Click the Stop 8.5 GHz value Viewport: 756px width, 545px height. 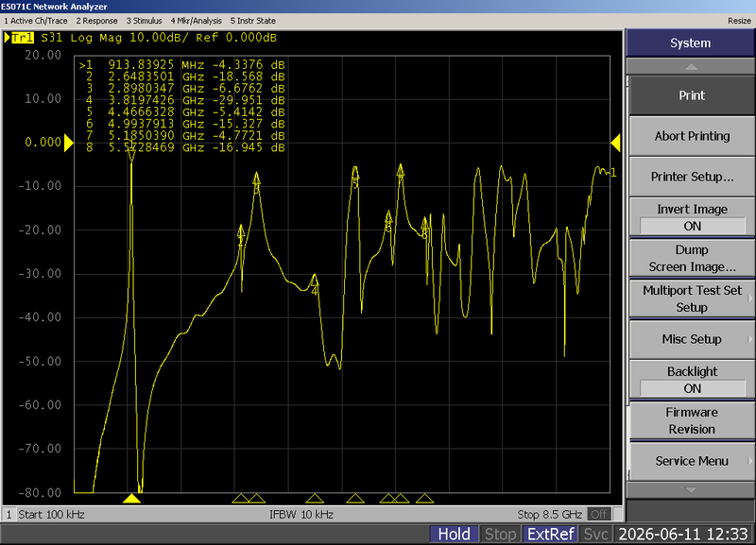tap(549, 514)
